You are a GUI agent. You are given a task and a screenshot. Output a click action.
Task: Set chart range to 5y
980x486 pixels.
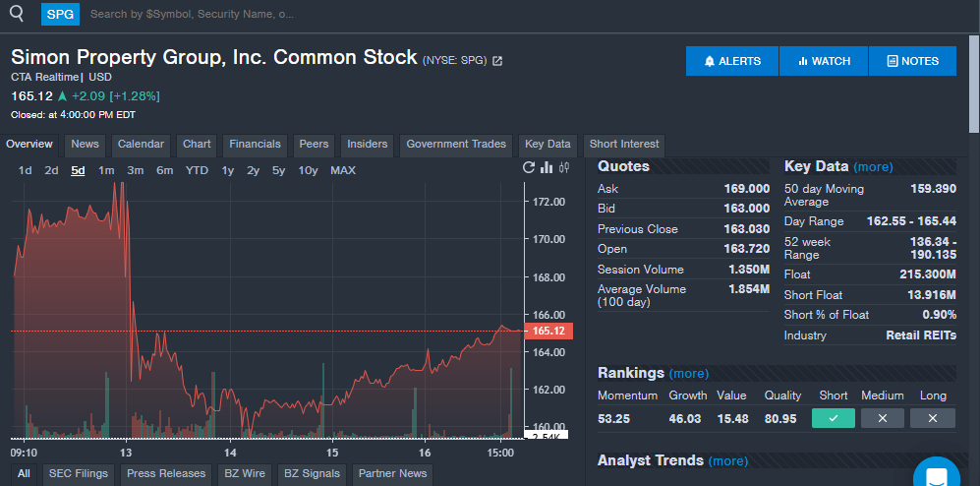coord(279,171)
